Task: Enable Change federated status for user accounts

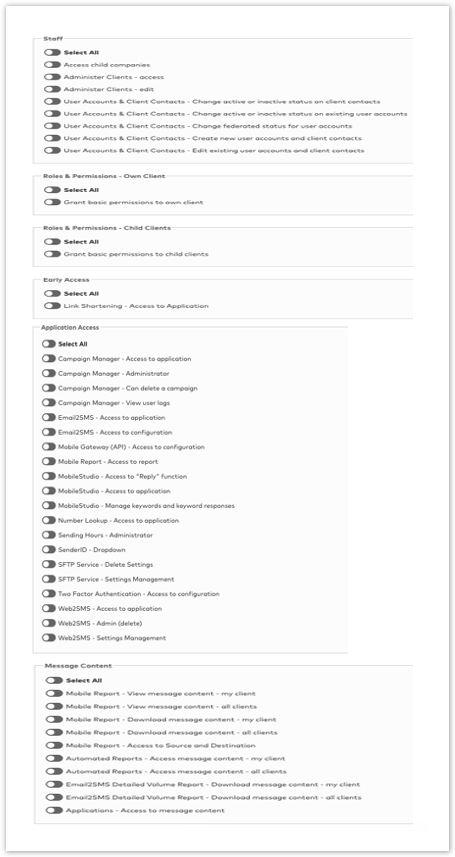Action: click(52, 126)
